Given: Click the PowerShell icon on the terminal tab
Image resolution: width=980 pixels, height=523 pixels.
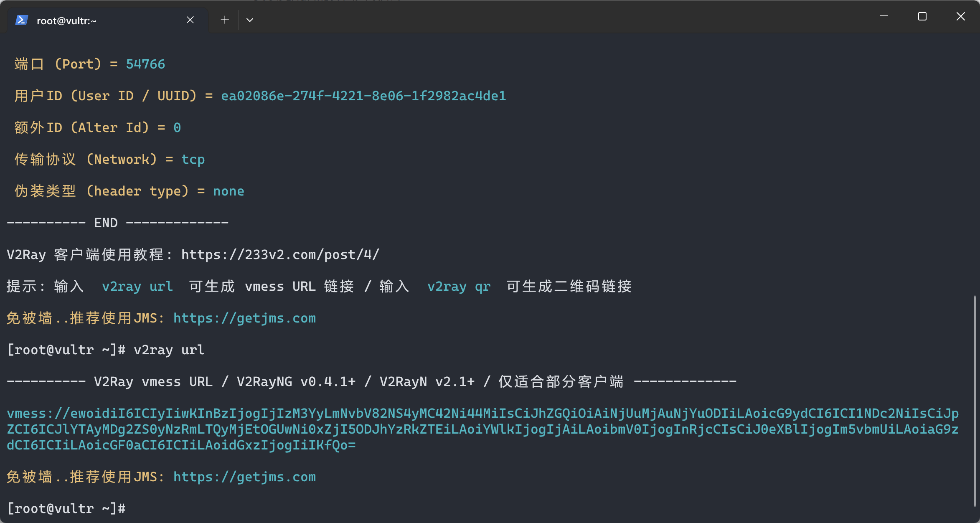Looking at the screenshot, I should point(21,20).
